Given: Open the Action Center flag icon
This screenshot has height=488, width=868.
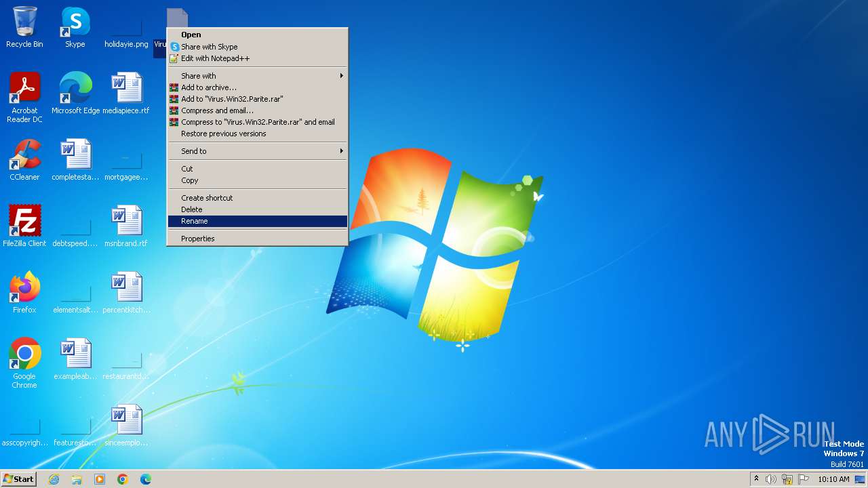Looking at the screenshot, I should click(x=804, y=479).
